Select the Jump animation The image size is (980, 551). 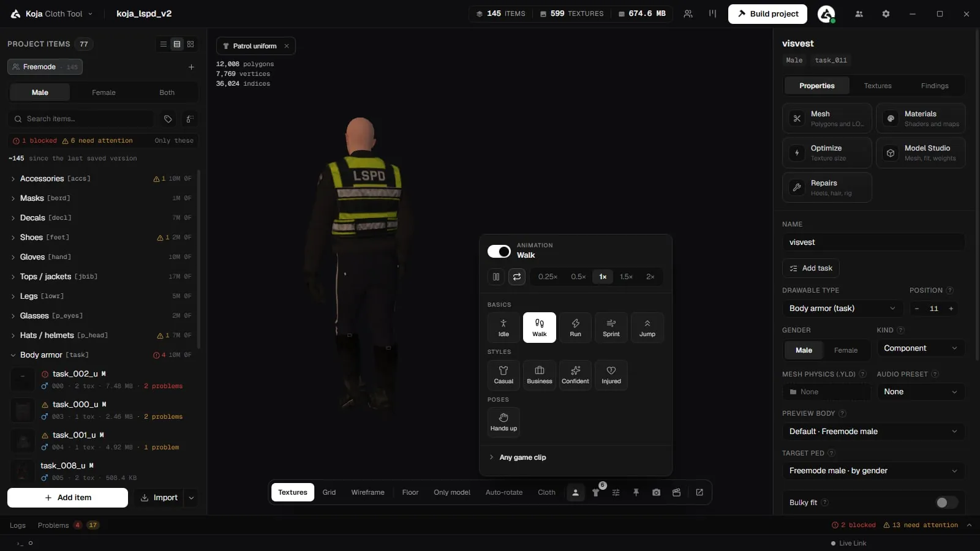pos(647,328)
